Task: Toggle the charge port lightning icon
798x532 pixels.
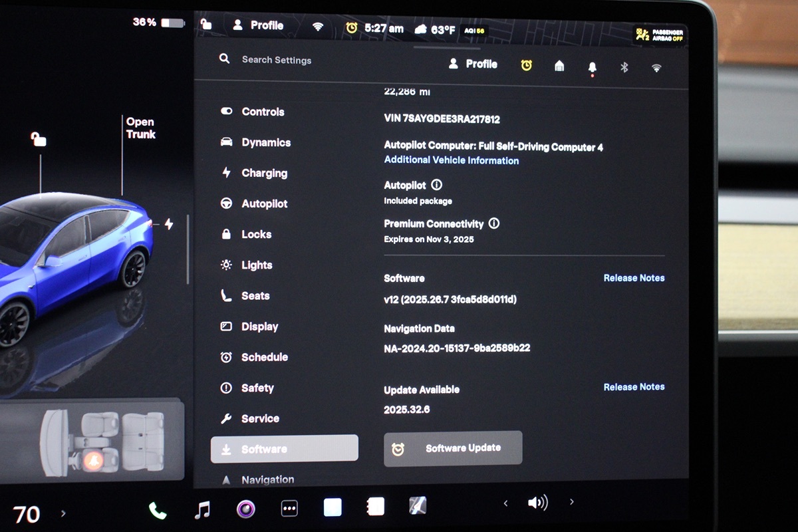Action: click(169, 224)
